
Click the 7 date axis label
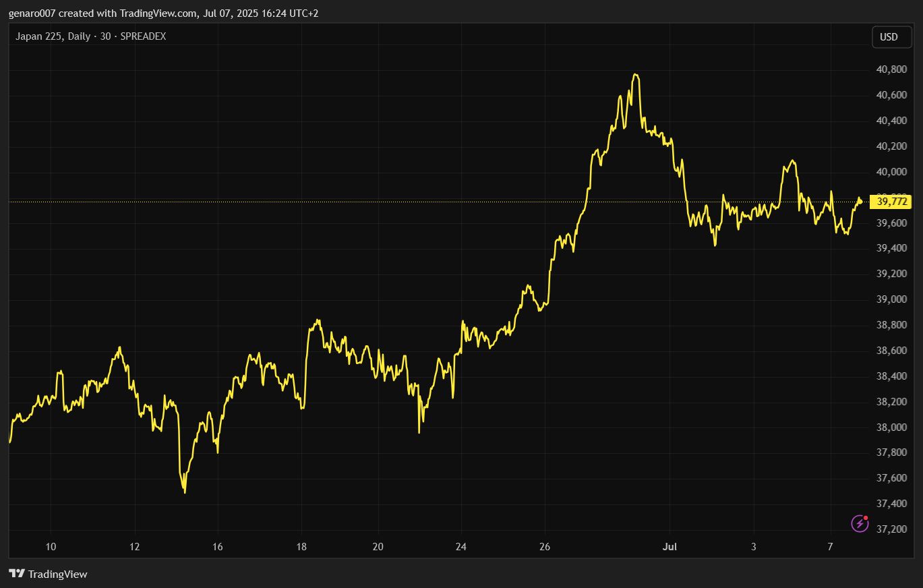pyautogui.click(x=831, y=547)
